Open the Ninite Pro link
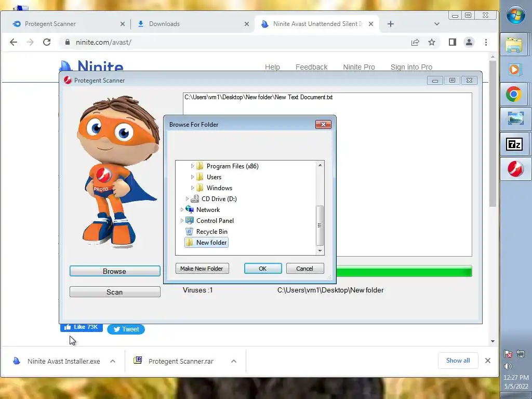 tap(359, 67)
